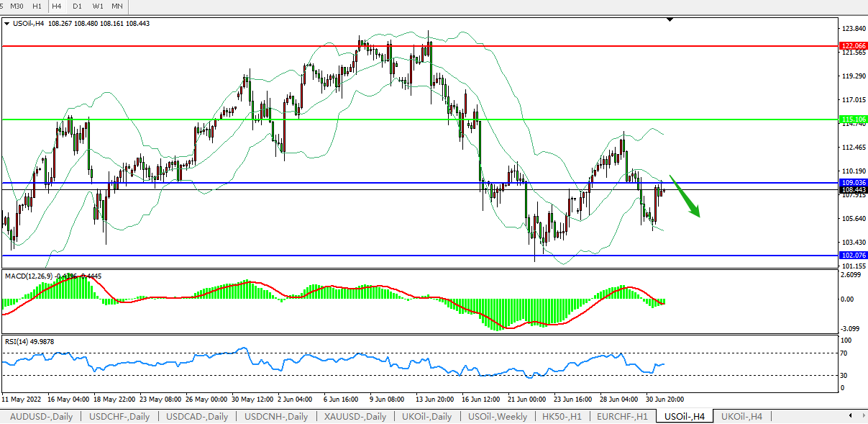Viewport: 868px width, 424px height.
Task: Click the red 122.066 price label
Action: (853, 45)
